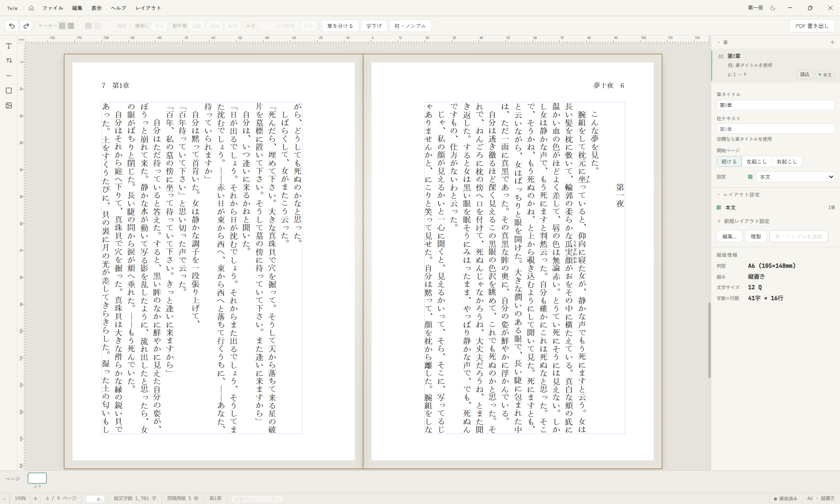Pick the second marker color swatch
This screenshot has height=504, width=840.
tap(71, 26)
